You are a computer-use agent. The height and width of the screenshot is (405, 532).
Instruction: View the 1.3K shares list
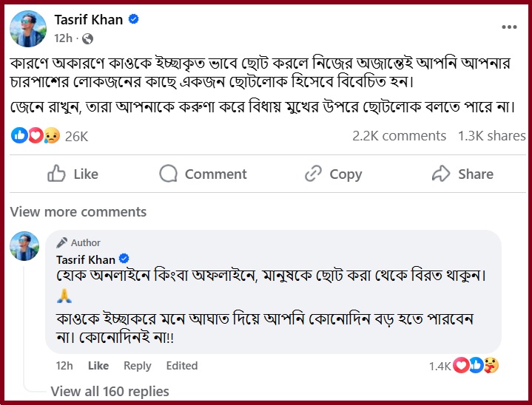tap(491, 136)
